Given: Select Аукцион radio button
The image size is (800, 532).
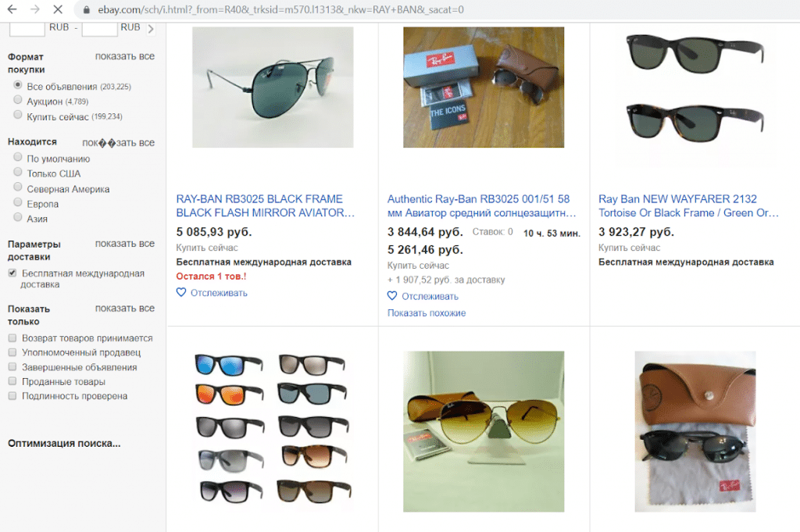Looking at the screenshot, I should (18, 99).
